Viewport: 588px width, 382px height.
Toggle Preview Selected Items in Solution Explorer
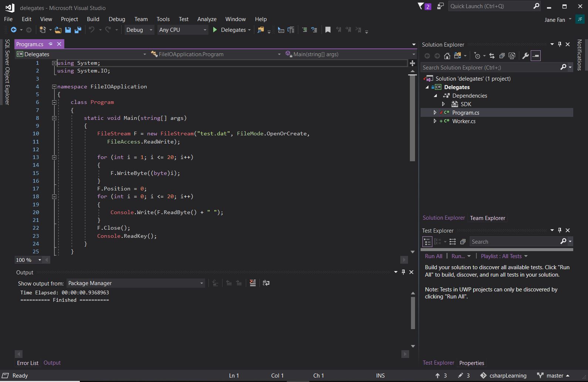pyautogui.click(x=536, y=56)
